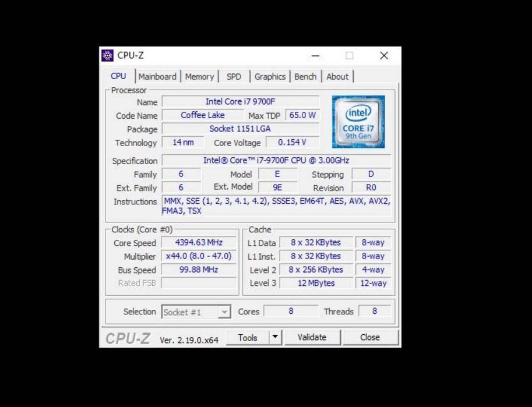
Task: Click the Max TDP value '65.0 W'
Action: (x=302, y=115)
